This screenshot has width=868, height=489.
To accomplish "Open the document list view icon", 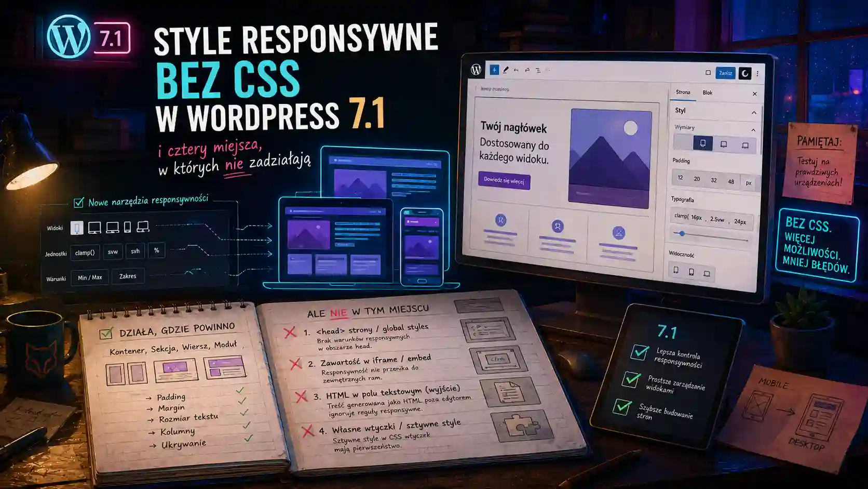I will coord(538,70).
